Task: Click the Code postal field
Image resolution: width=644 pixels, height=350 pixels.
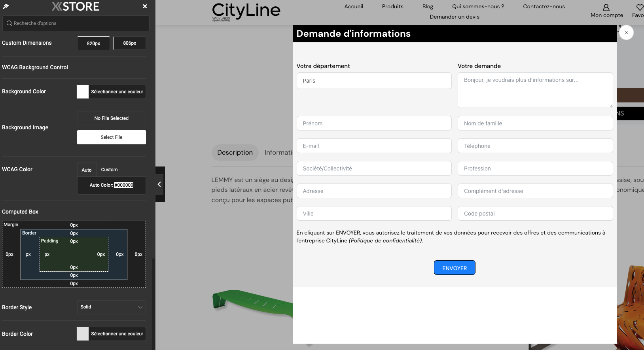Action: [x=535, y=214]
